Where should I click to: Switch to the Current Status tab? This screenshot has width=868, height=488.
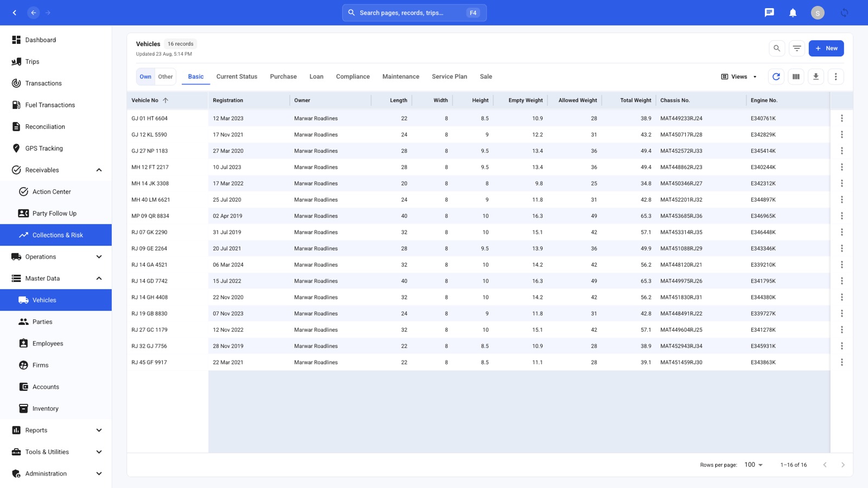[x=237, y=76]
